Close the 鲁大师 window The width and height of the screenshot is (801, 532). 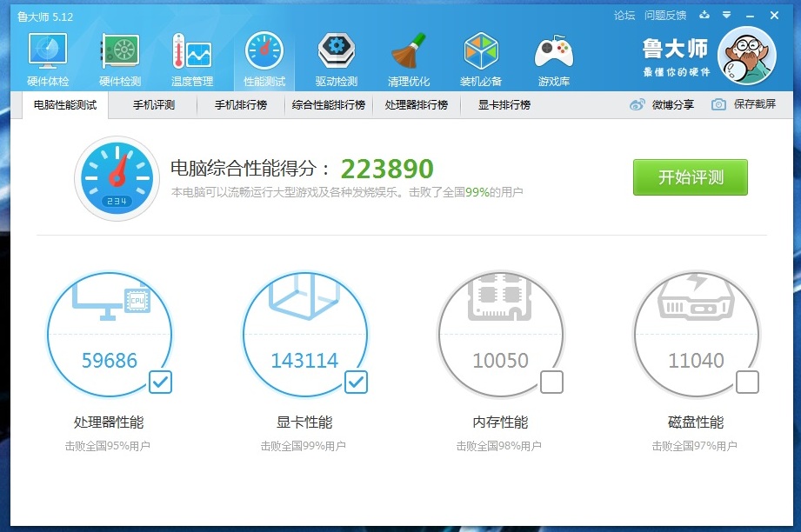click(774, 16)
